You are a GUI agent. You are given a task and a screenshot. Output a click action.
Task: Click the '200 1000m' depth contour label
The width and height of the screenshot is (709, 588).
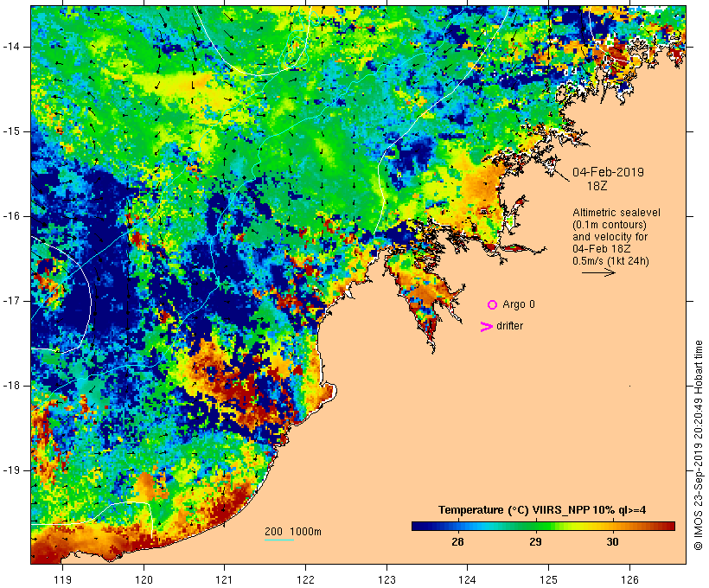(x=293, y=532)
